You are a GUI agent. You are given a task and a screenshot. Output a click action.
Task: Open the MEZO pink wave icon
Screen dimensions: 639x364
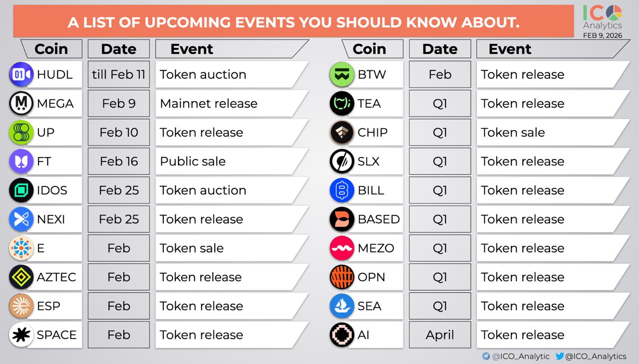[x=342, y=248]
